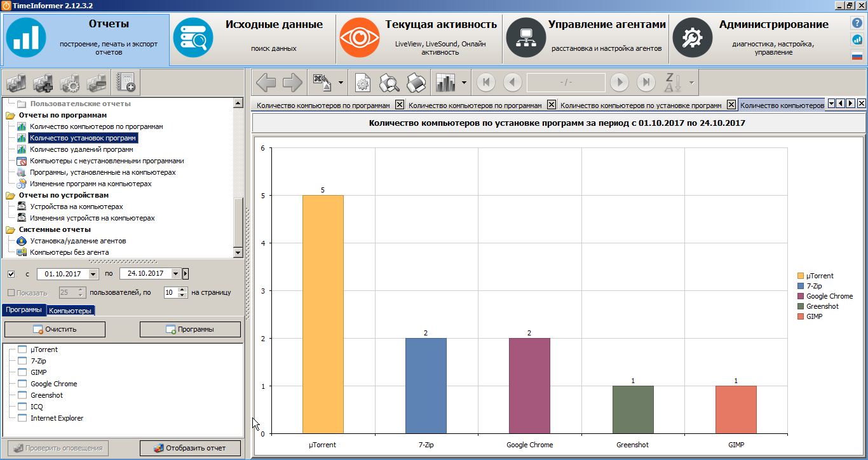Jump to the first report page

[x=485, y=82]
